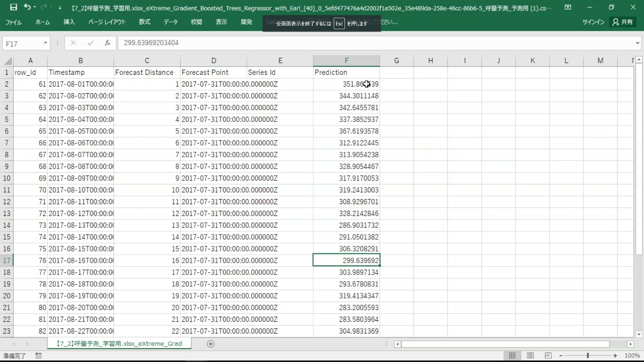Select column B header

click(80, 61)
